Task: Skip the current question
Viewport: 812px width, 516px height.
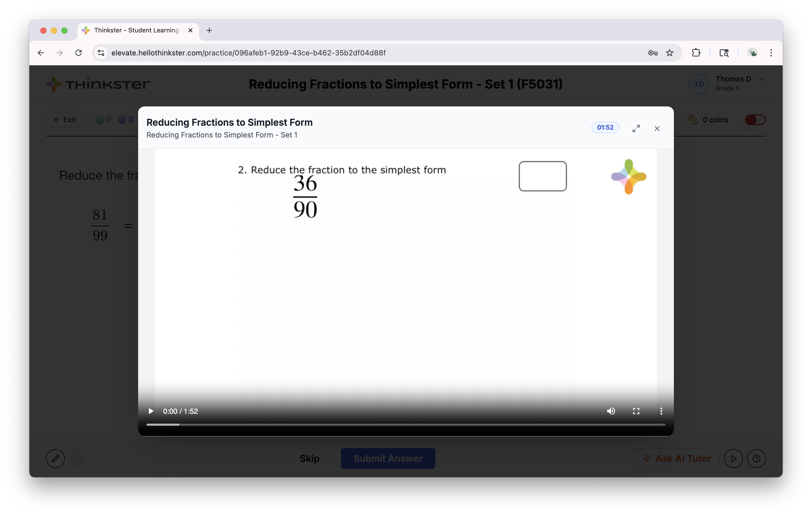Action: click(x=309, y=458)
